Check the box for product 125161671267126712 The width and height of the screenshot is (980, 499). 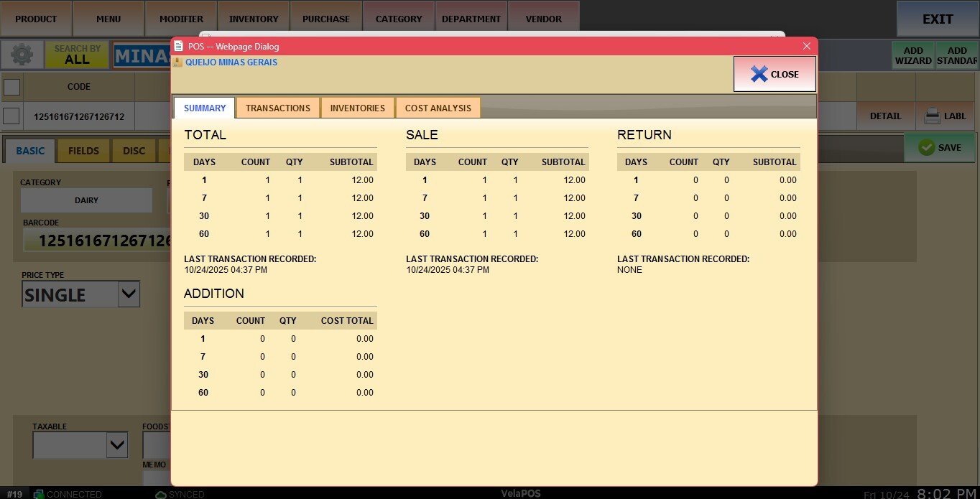[11, 116]
